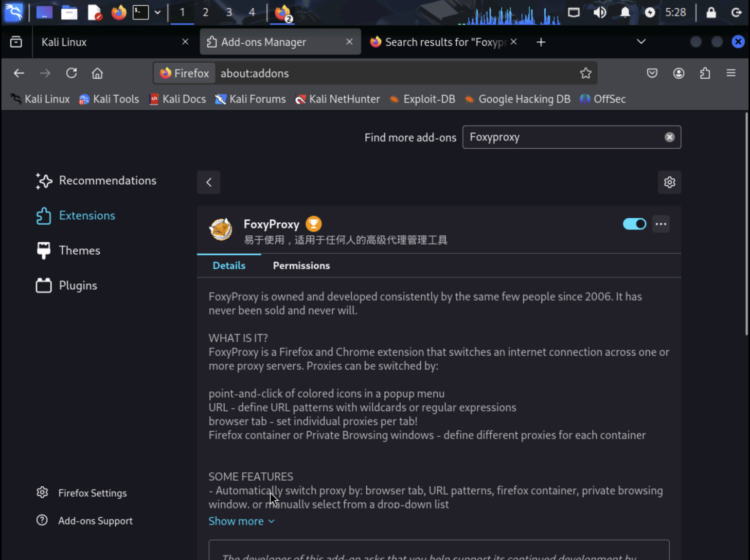
Task: Open the terminal emulator from the panel
Action: tap(141, 13)
